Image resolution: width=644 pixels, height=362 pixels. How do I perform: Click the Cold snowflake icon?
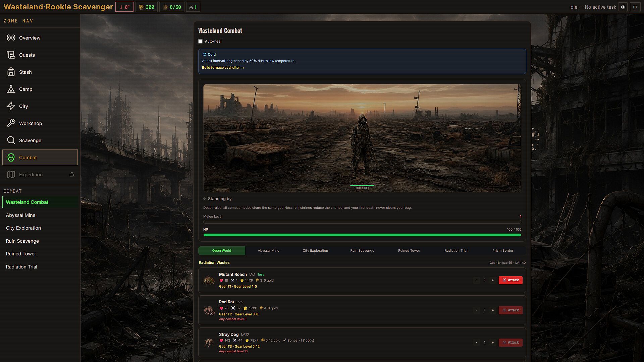click(204, 54)
